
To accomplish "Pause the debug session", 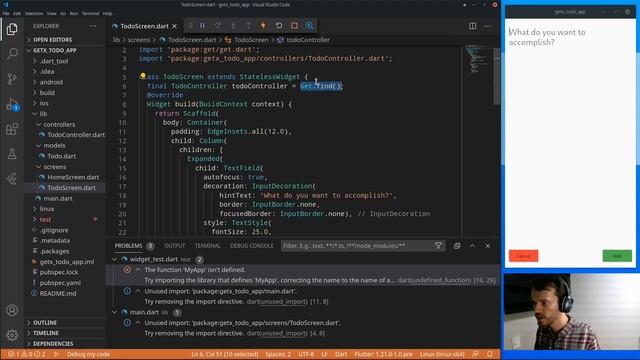I will coord(202,26).
